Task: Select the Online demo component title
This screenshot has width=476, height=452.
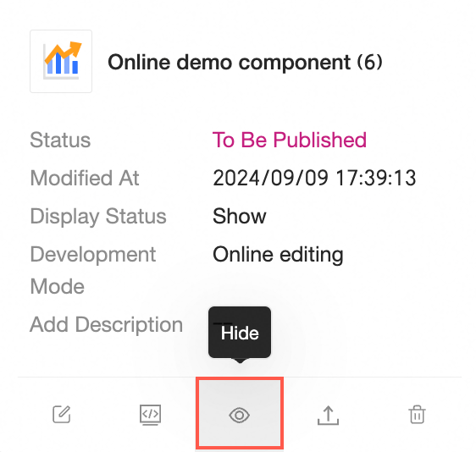Action: [229, 62]
